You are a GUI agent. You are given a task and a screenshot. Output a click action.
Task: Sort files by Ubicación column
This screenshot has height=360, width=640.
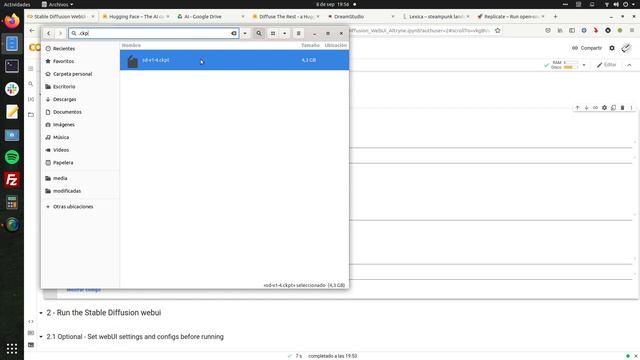(x=336, y=45)
